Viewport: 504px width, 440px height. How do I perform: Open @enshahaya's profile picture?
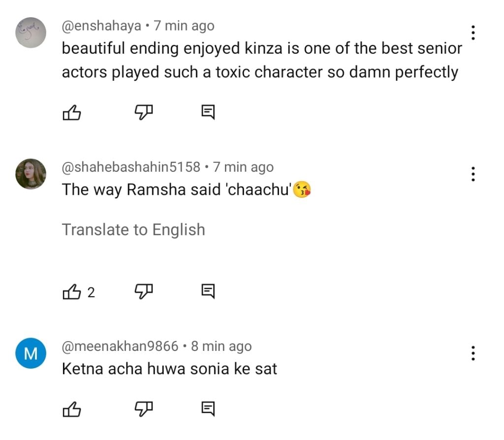(31, 32)
